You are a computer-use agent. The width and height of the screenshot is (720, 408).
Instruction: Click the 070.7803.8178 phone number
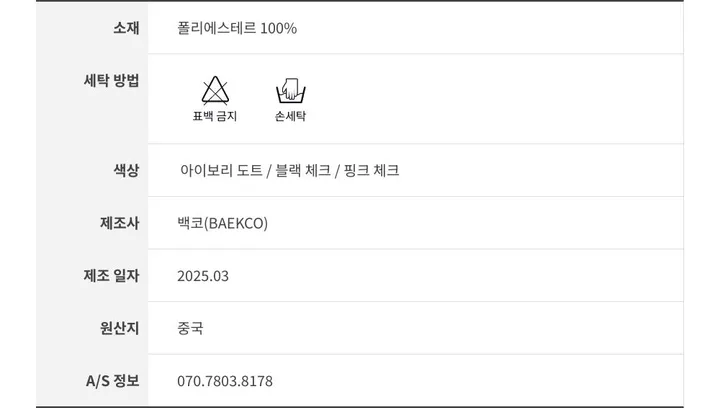[225, 381]
